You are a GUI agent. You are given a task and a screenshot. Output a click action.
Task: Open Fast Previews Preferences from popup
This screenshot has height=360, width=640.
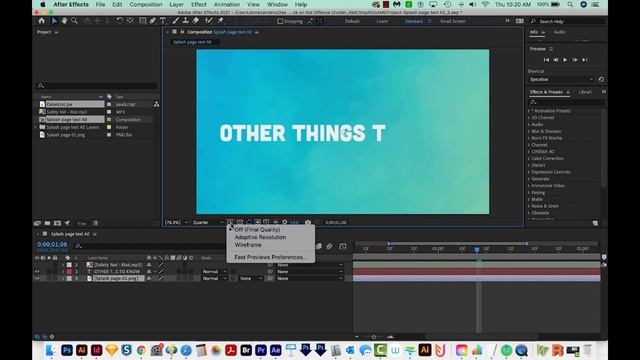tap(270, 257)
